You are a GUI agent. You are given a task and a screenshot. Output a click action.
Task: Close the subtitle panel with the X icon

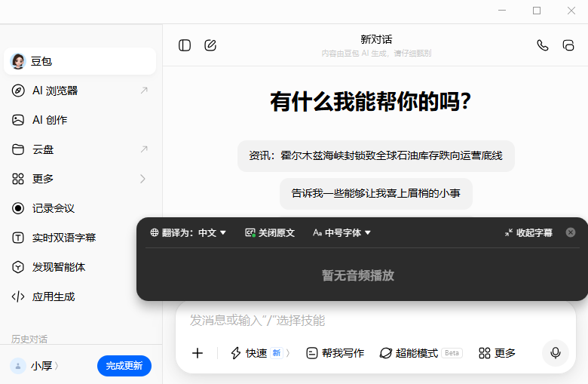(571, 232)
